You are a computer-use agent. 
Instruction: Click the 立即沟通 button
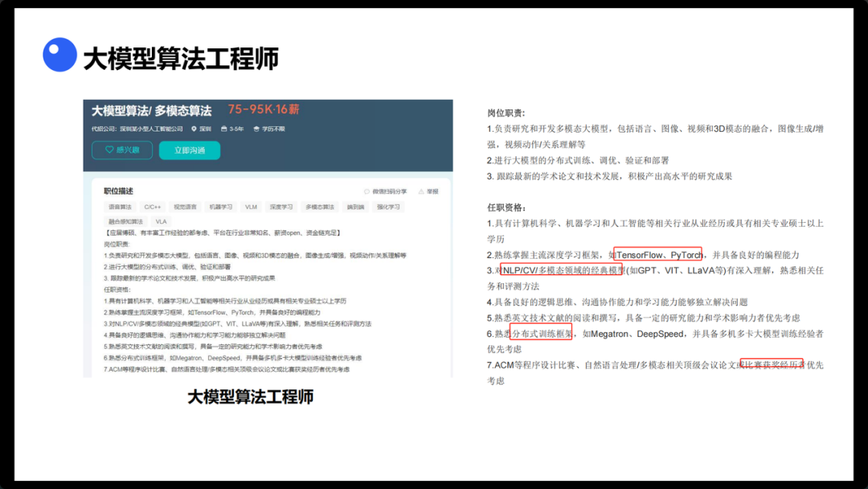pyautogui.click(x=190, y=150)
